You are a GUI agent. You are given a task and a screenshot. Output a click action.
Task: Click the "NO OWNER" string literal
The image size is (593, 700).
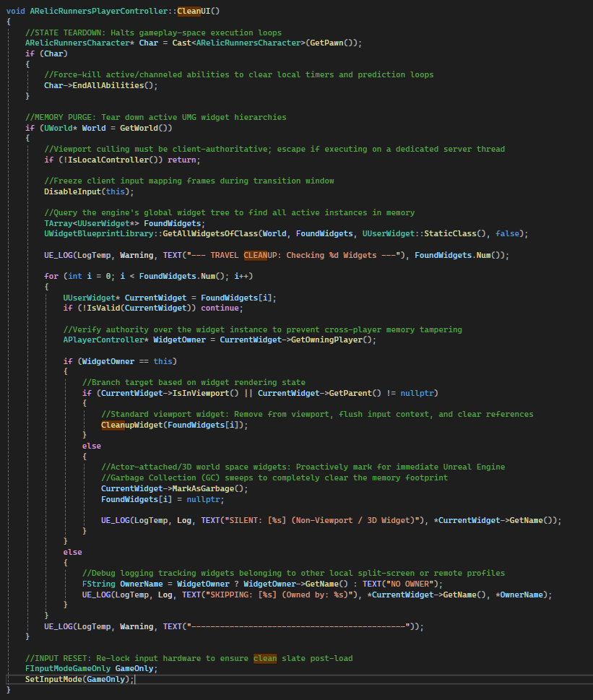[x=410, y=584]
